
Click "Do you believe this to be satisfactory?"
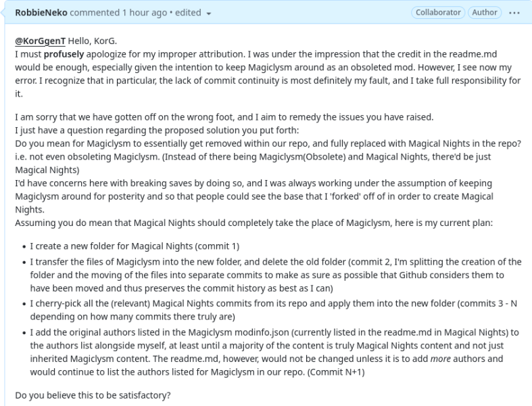(x=93, y=395)
